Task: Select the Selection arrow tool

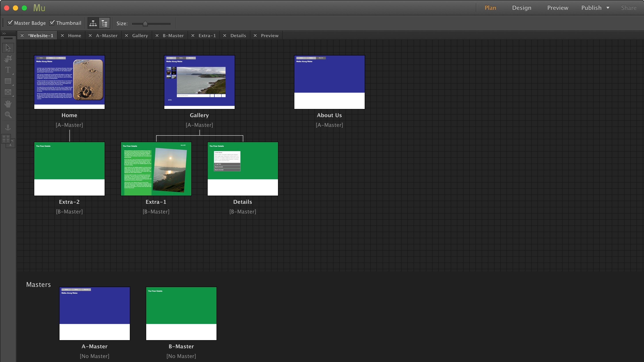Action: (8, 48)
